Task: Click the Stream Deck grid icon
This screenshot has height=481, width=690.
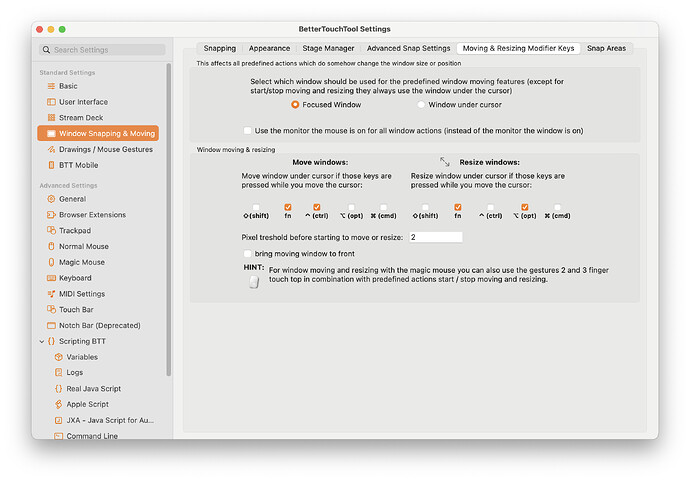Action: click(51, 117)
